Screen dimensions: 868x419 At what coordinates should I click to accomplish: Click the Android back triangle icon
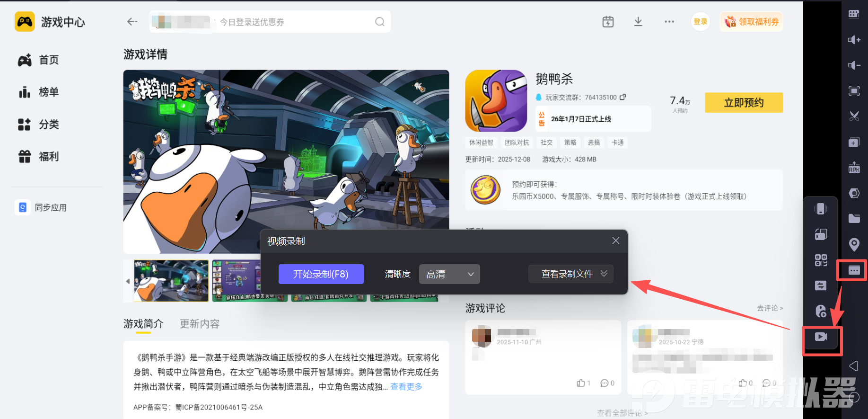coord(854,366)
